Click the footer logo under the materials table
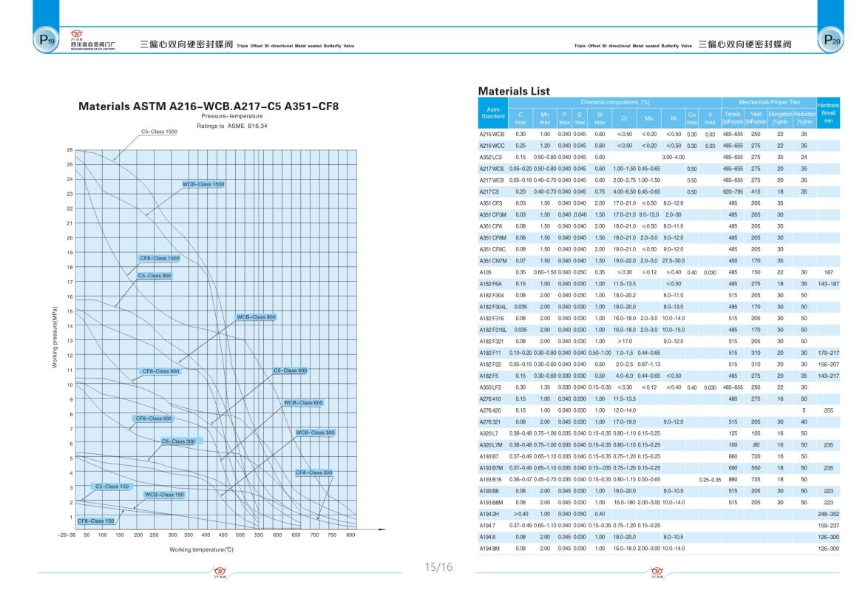The height and width of the screenshot is (593, 868). click(x=657, y=572)
